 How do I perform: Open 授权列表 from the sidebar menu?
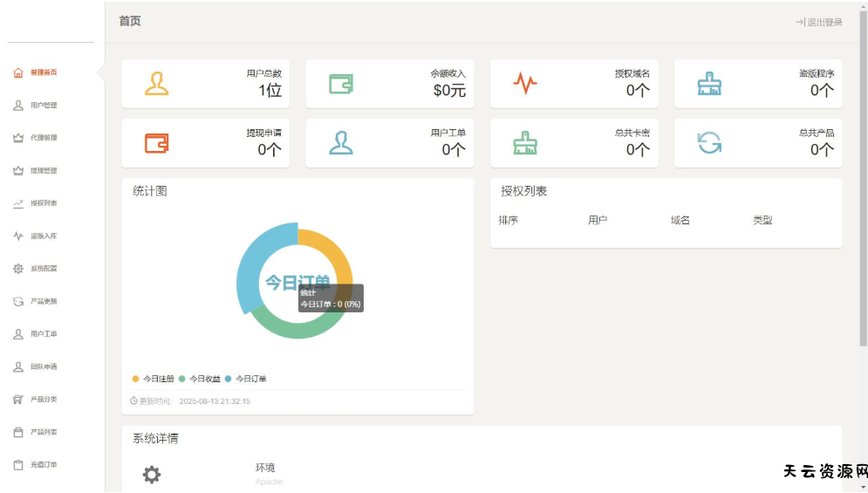[43, 203]
